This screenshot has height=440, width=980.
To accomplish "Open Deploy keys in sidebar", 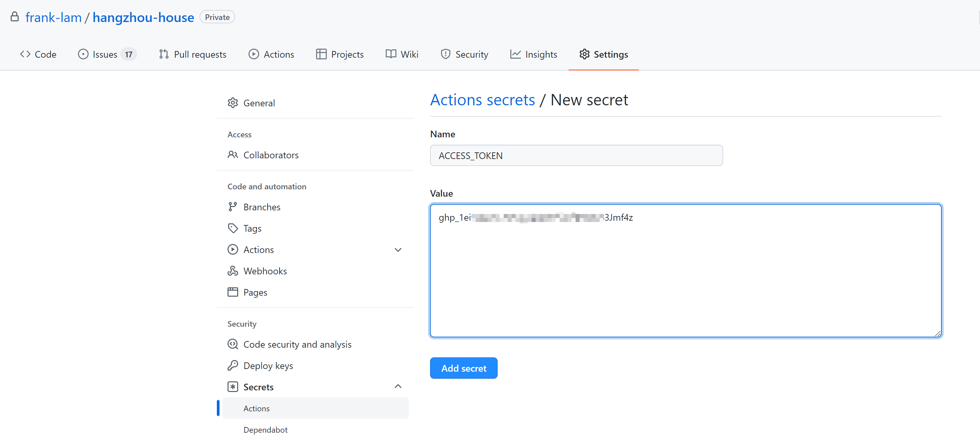I will (315, 366).
